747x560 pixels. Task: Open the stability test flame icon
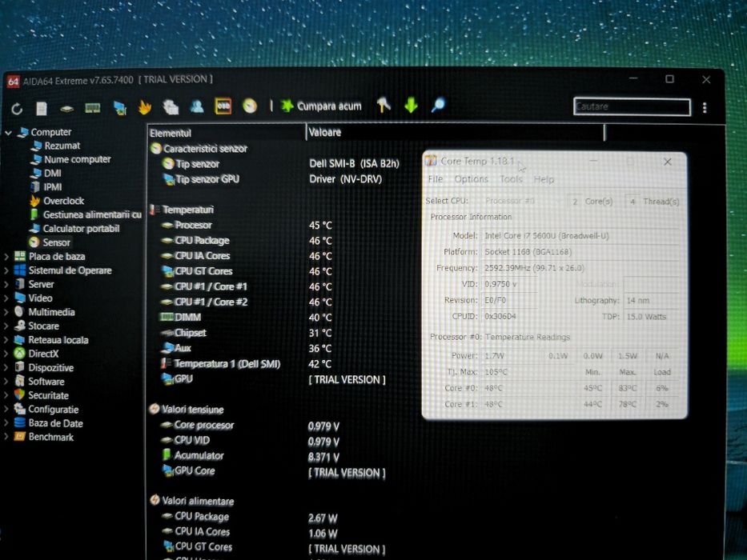tap(145, 107)
